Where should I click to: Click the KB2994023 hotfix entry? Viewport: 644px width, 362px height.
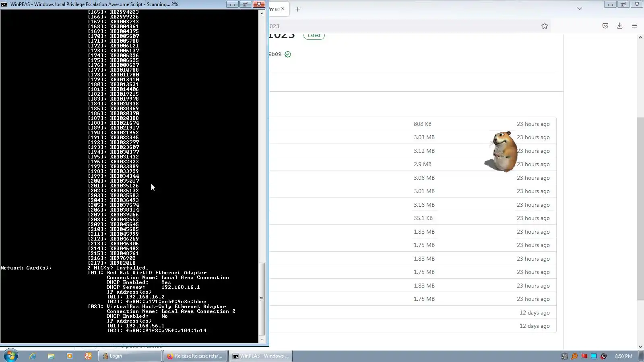pyautogui.click(x=114, y=12)
